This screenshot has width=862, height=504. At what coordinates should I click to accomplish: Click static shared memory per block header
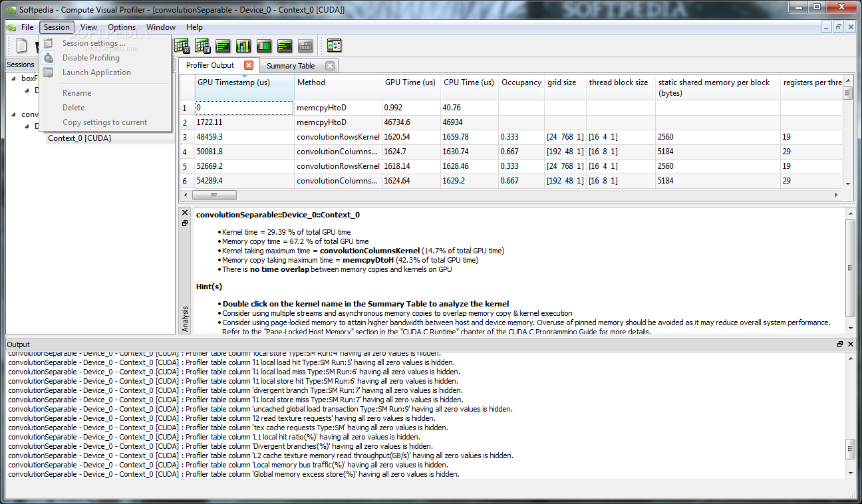tap(718, 87)
